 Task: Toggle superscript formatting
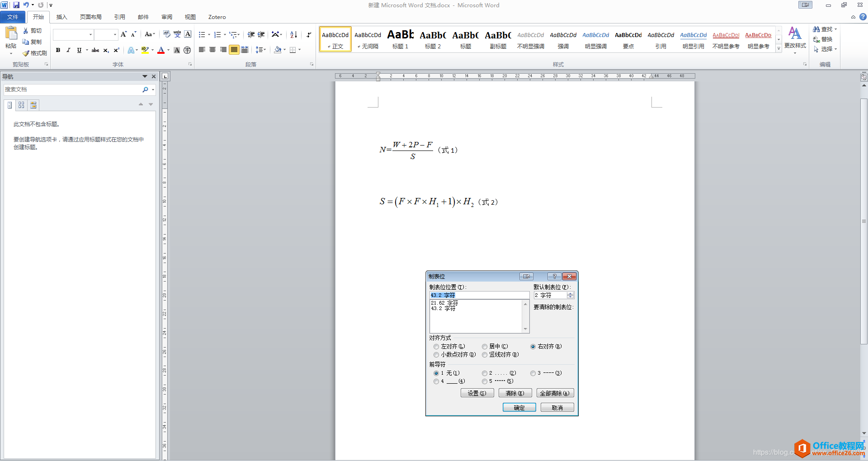point(116,50)
